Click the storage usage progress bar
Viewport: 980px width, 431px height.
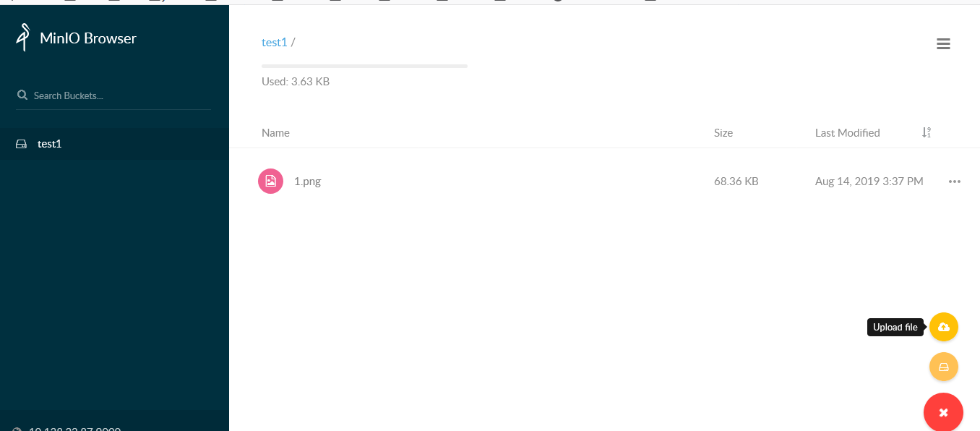[x=364, y=66]
